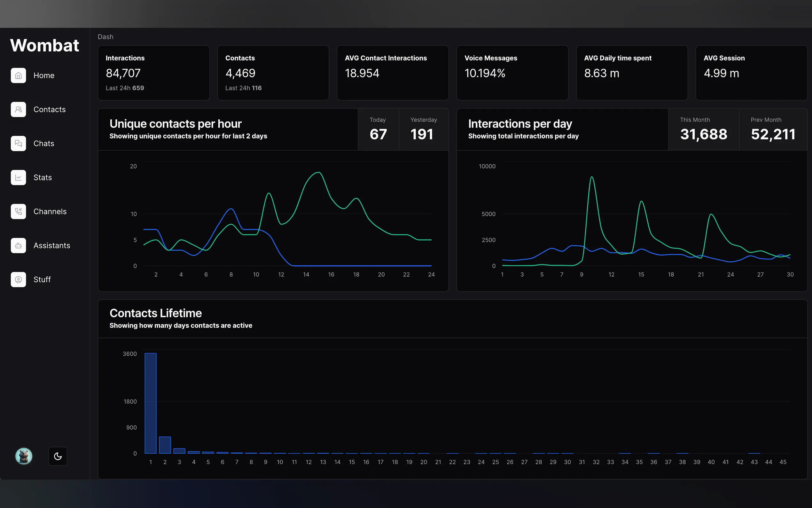Click the wombat avatar picture
This screenshot has height=508, width=812.
click(x=24, y=456)
